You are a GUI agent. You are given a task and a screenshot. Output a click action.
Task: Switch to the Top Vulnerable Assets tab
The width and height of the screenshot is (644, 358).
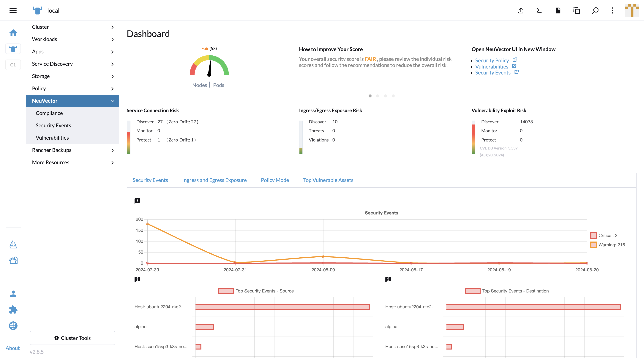(328, 180)
